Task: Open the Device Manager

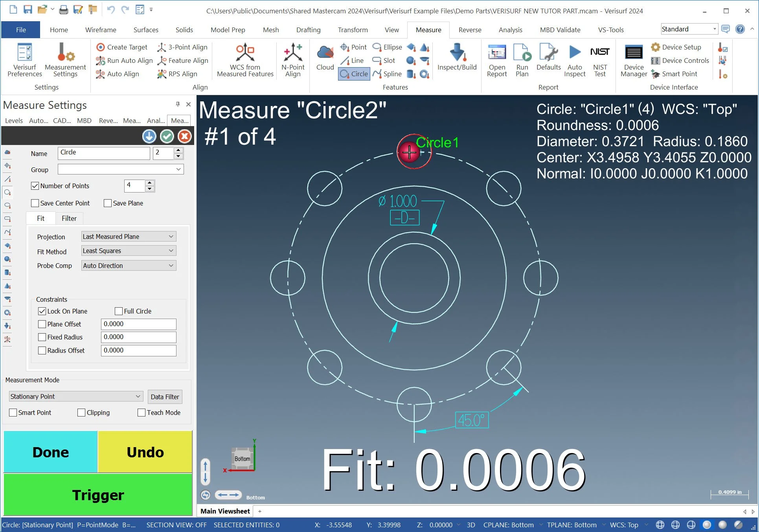Action: coord(633,60)
